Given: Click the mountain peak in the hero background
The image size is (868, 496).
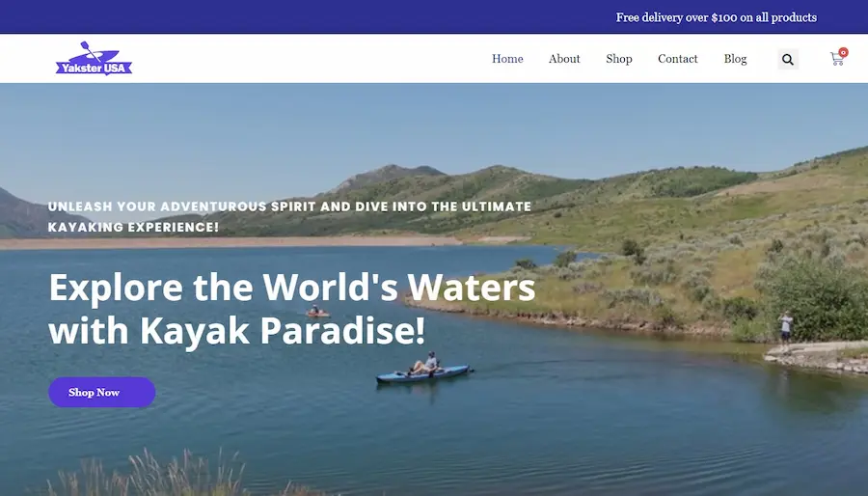Looking at the screenshot, I should pyautogui.click(x=391, y=171).
